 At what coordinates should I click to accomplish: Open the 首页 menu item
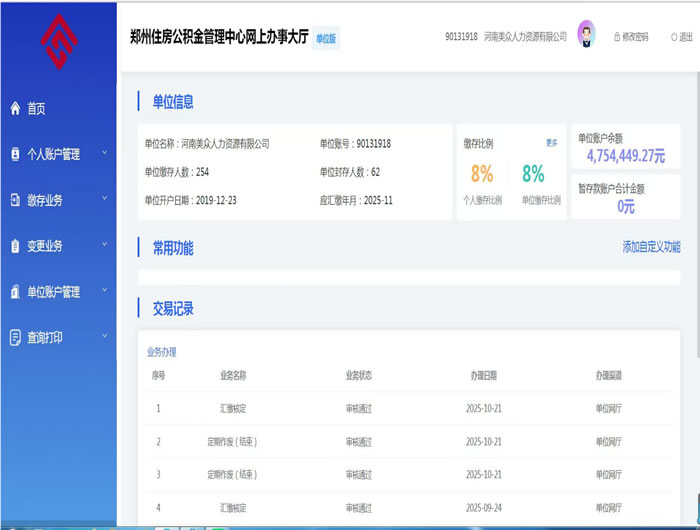37,109
